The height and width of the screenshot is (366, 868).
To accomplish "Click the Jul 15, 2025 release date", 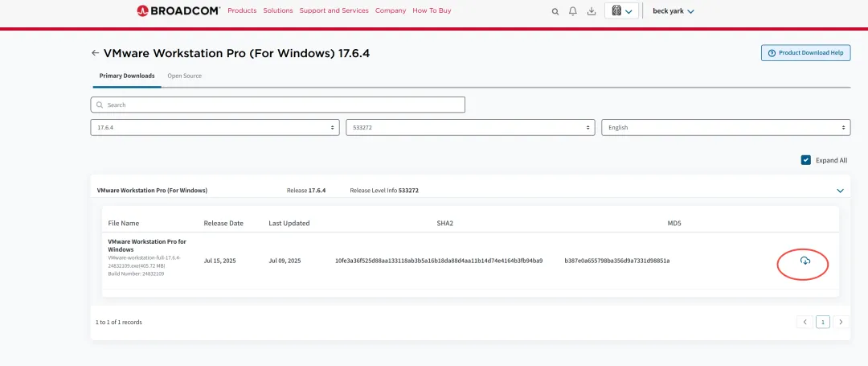I will [x=219, y=261].
